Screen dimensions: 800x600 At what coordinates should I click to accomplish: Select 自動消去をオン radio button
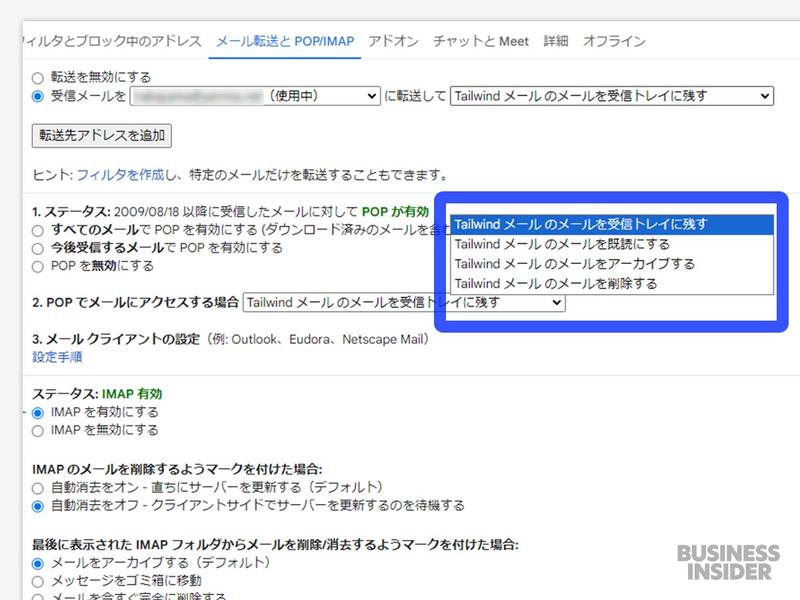click(37, 488)
